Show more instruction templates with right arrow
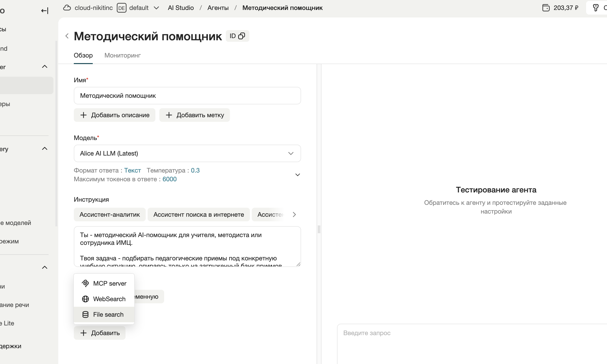This screenshot has height=364, width=607. point(294,215)
